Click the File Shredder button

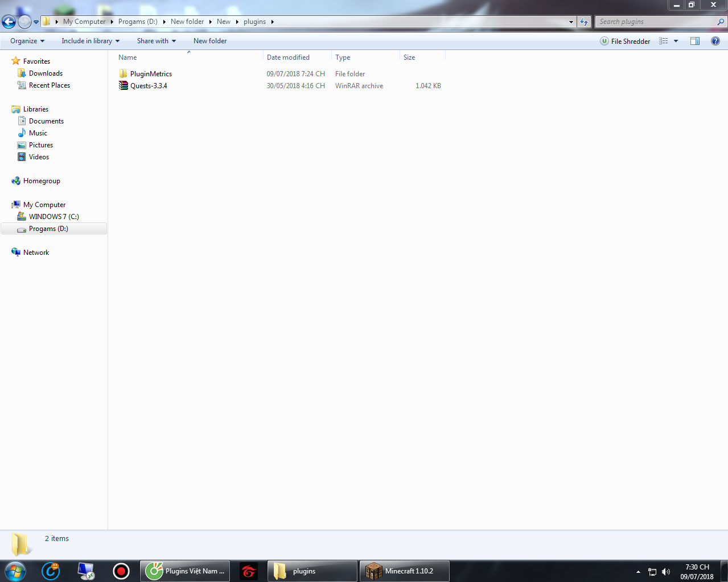625,41
